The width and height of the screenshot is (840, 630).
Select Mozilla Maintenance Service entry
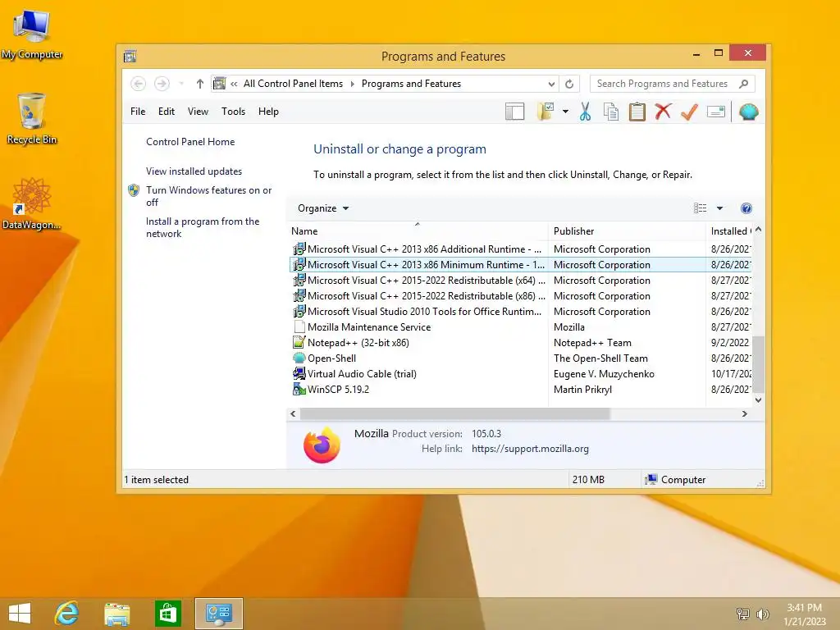[x=520, y=326]
